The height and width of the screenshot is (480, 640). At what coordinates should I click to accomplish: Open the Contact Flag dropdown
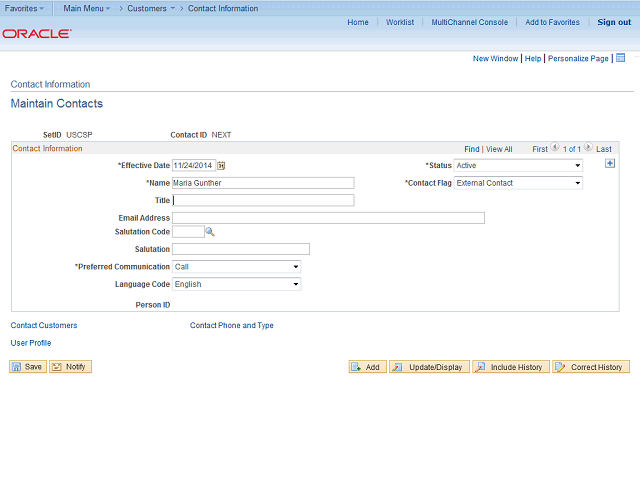518,183
